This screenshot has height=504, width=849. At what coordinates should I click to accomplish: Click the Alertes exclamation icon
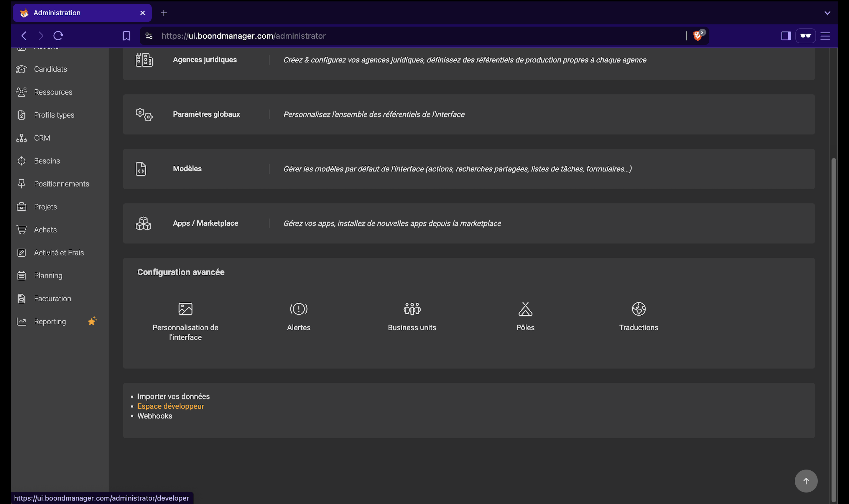[x=299, y=309]
